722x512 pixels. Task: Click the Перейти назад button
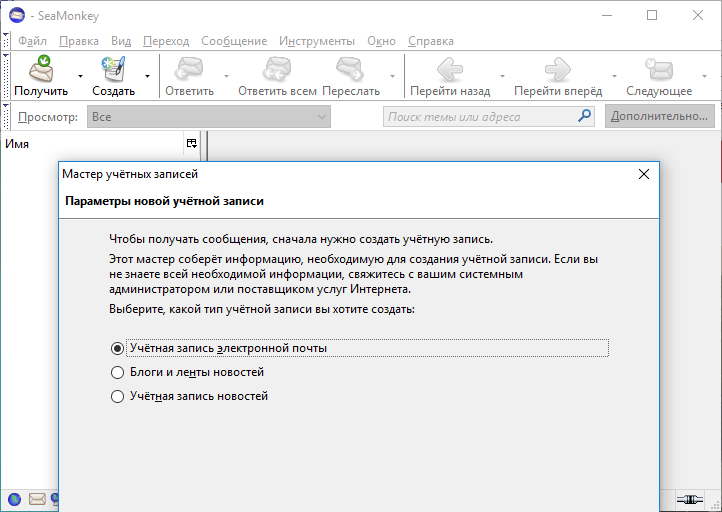[x=450, y=76]
